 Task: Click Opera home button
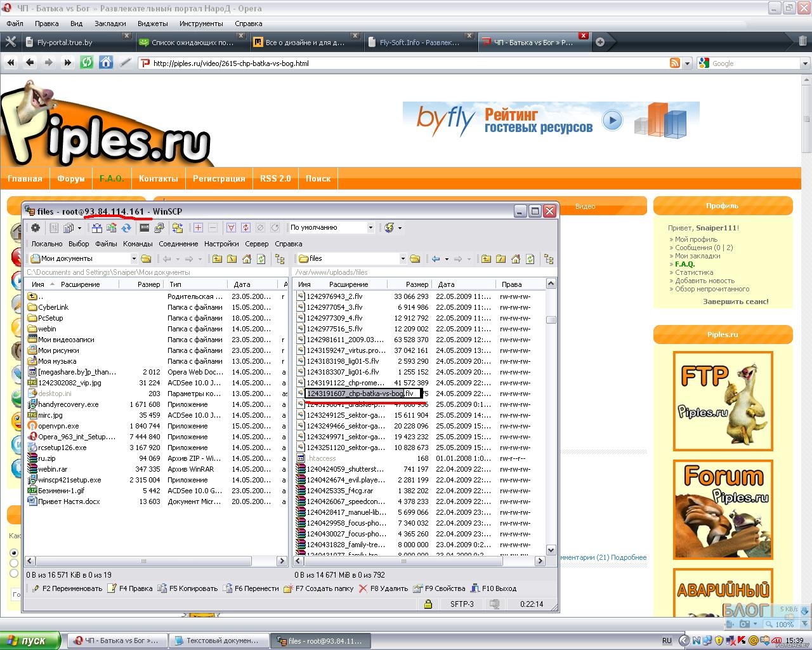[106, 63]
